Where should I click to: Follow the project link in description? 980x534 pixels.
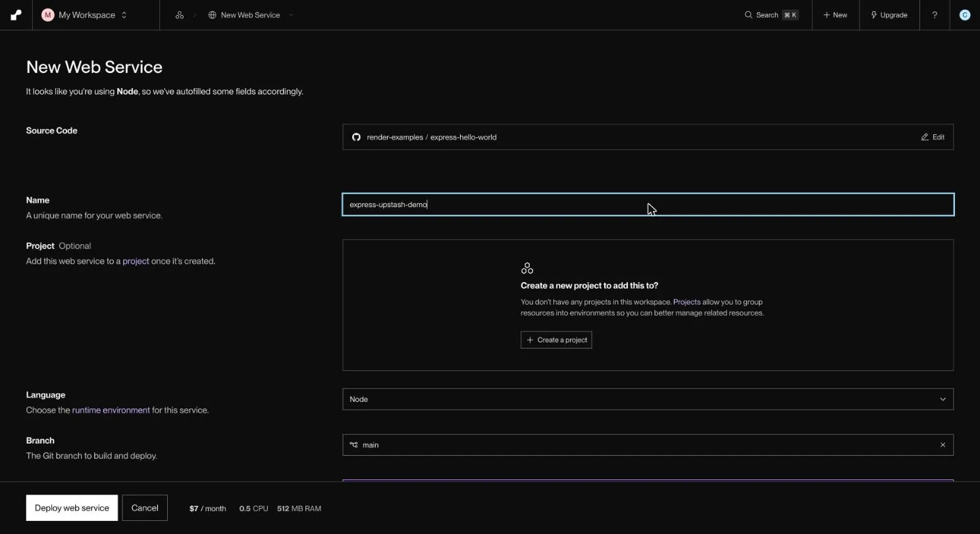click(136, 261)
